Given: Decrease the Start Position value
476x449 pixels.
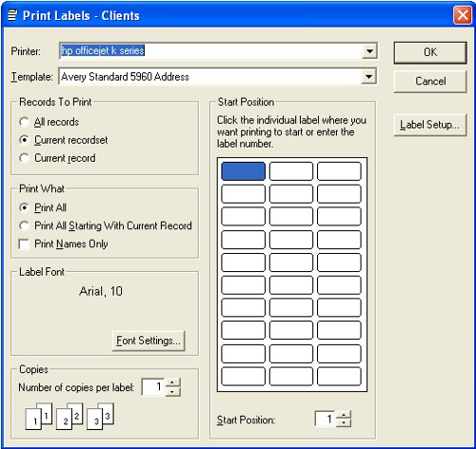Looking at the screenshot, I should pyautogui.click(x=344, y=422).
